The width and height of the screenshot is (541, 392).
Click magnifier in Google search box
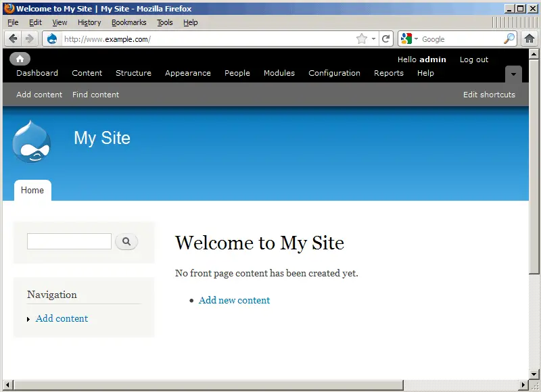[x=509, y=39]
